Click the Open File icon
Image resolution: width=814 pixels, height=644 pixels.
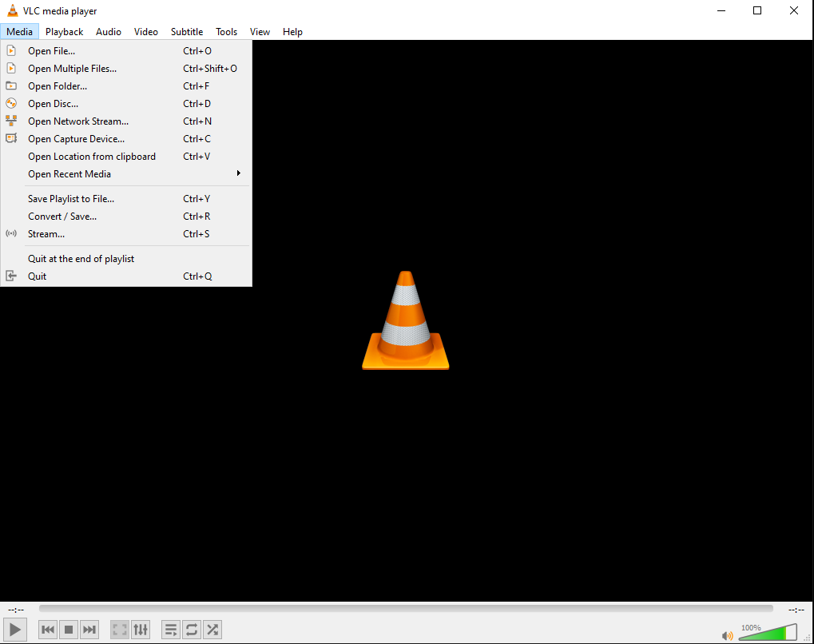(x=11, y=51)
